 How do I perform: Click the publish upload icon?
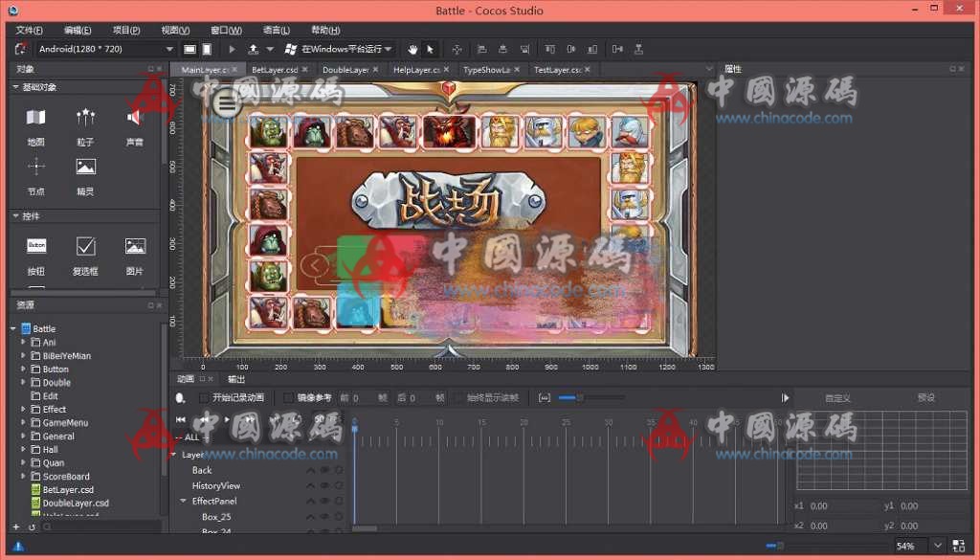[x=253, y=49]
